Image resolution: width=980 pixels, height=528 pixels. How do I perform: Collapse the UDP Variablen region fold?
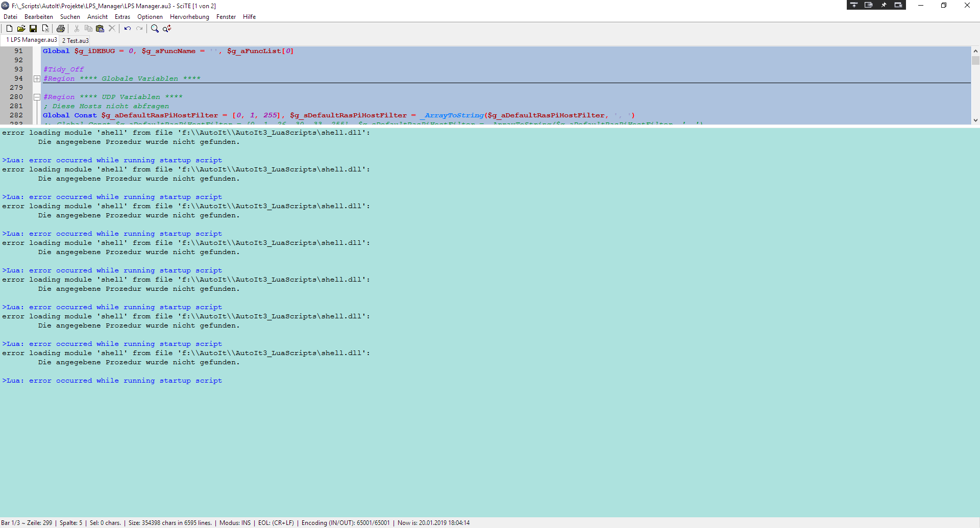[37, 97]
